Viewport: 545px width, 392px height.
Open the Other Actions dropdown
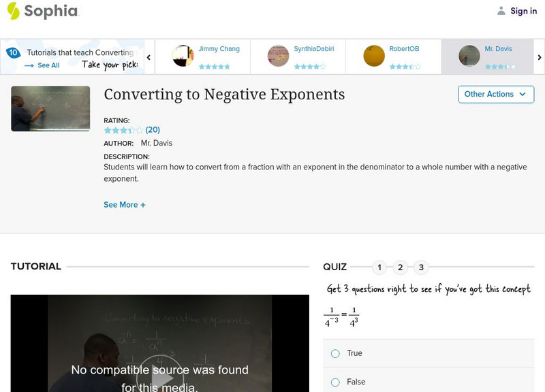[x=496, y=94]
